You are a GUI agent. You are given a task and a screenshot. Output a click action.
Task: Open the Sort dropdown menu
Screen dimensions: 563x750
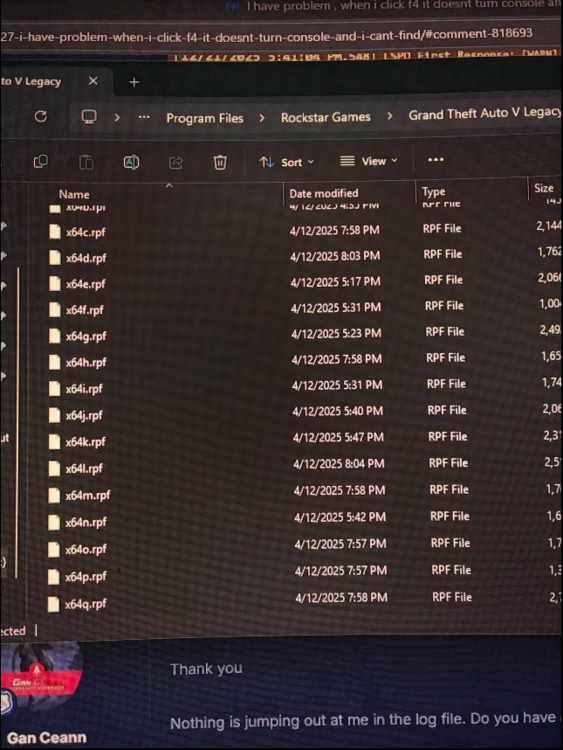click(287, 162)
